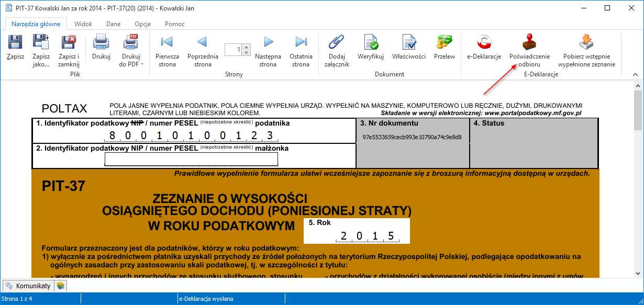Open the Narzędzia główne ribbon tab
644x305 pixels.
tap(36, 24)
